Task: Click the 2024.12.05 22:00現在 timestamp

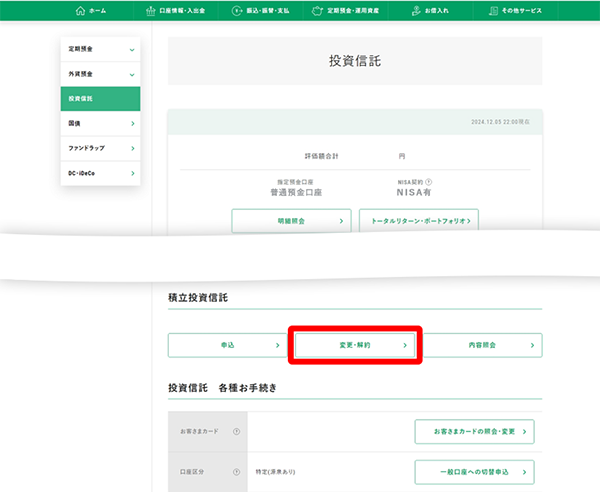Action: (x=501, y=122)
